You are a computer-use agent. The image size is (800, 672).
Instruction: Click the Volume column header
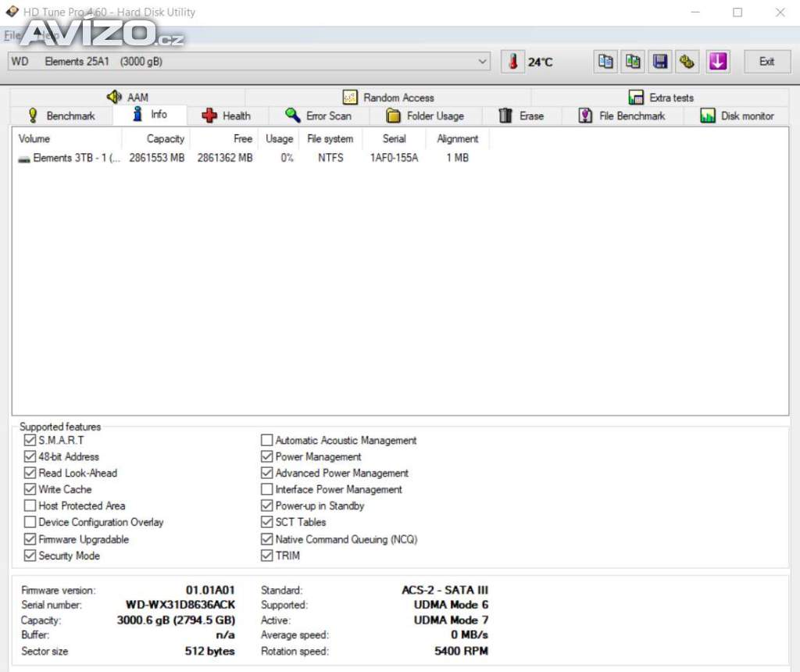pyautogui.click(x=67, y=139)
